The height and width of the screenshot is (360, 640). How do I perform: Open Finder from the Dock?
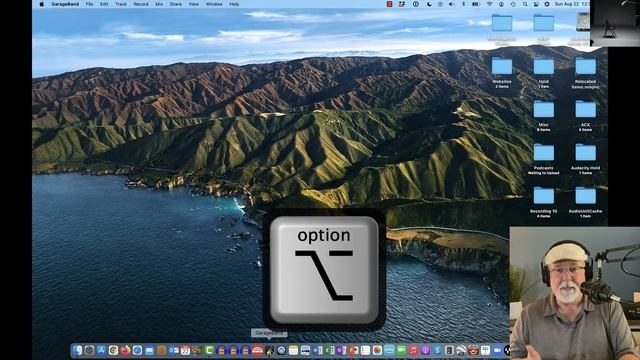tap(77, 350)
